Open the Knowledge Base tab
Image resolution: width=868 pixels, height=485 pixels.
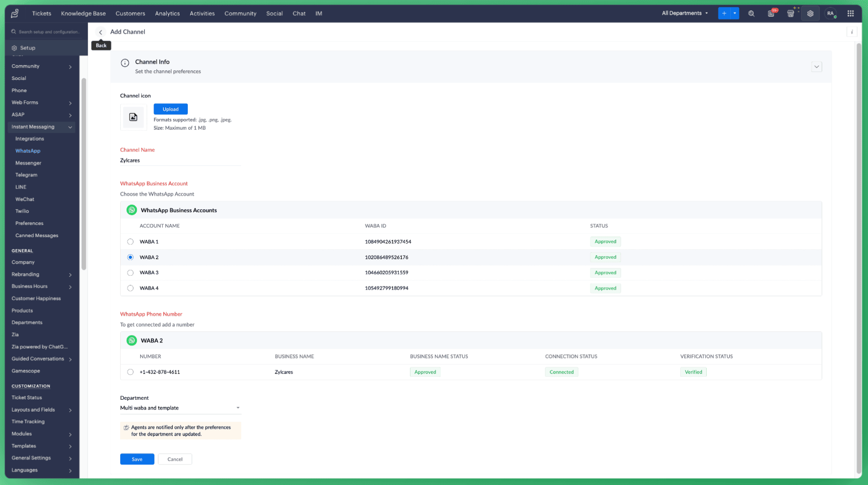tap(83, 14)
